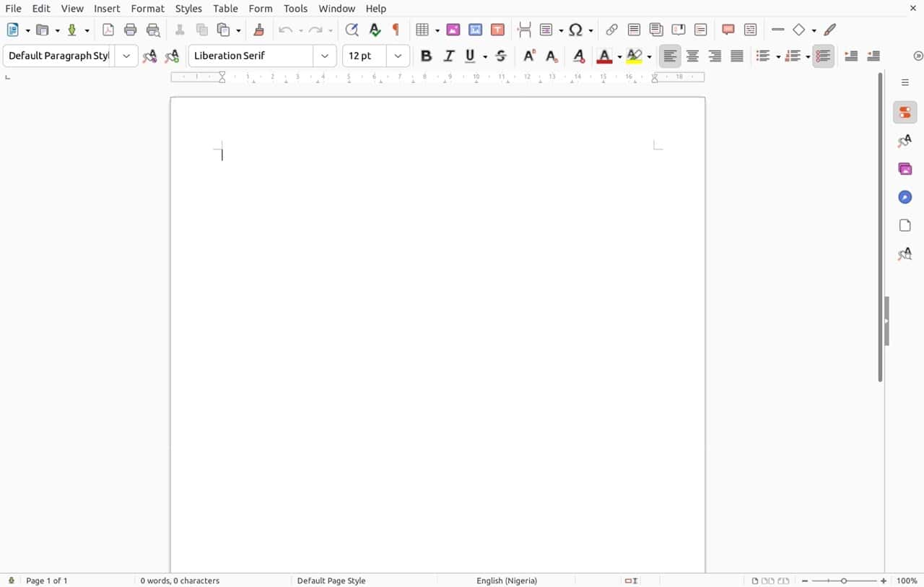Insert a comment

728,30
